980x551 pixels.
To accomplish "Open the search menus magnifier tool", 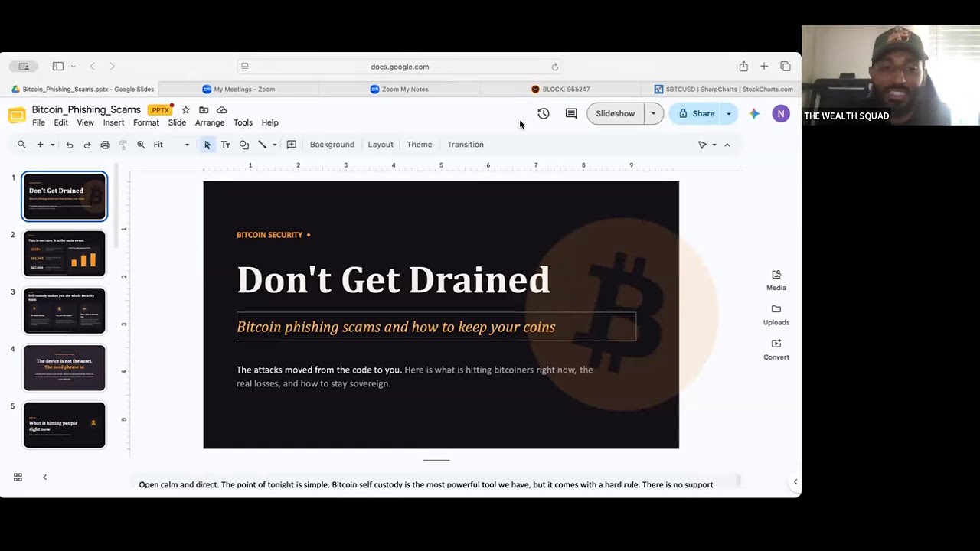I will pos(21,145).
